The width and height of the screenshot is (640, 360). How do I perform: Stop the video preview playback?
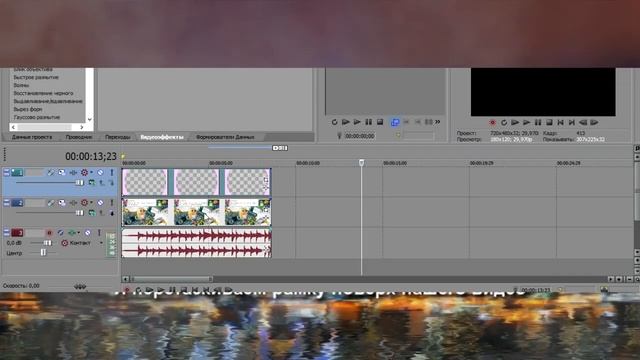pos(549,122)
